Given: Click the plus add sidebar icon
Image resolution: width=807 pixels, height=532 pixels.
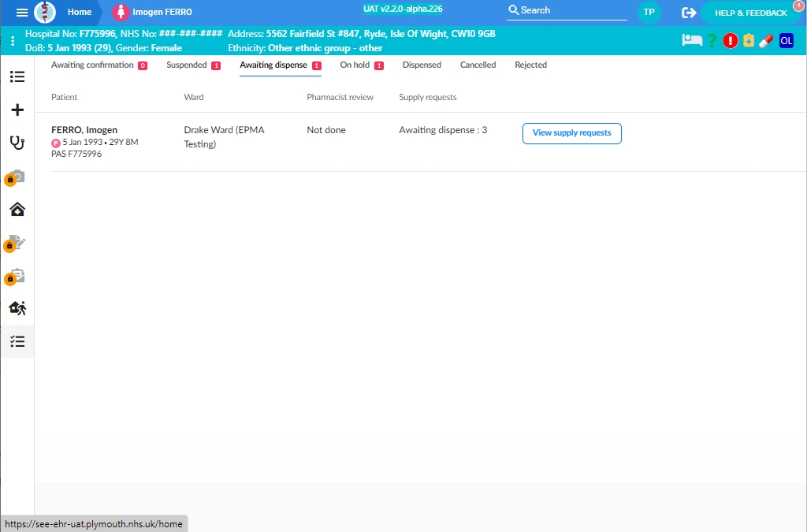Looking at the screenshot, I should (17, 110).
